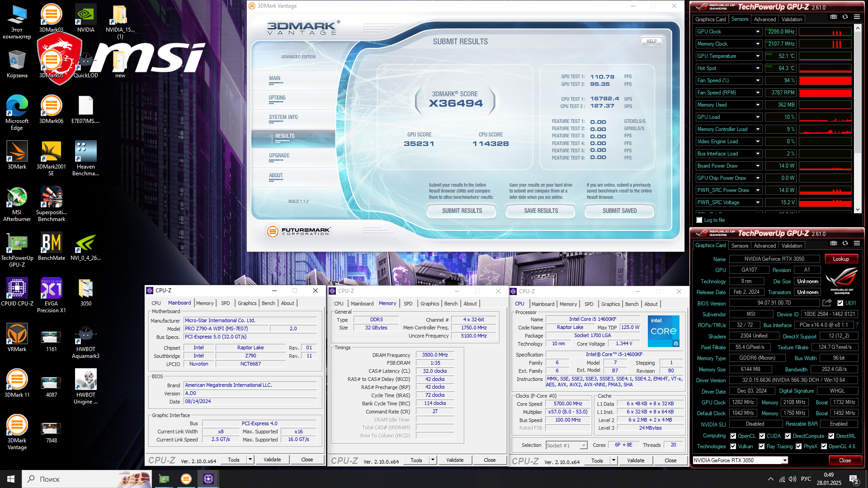Image resolution: width=868 pixels, height=488 pixels.
Task: Launch VRMark desktop shortcut
Action: pyautogui.click(x=17, y=338)
